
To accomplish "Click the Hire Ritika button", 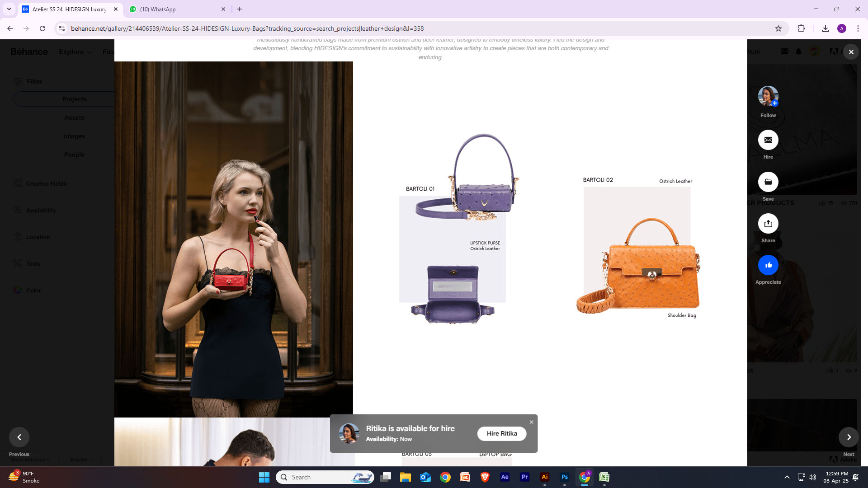I will pyautogui.click(x=501, y=433).
